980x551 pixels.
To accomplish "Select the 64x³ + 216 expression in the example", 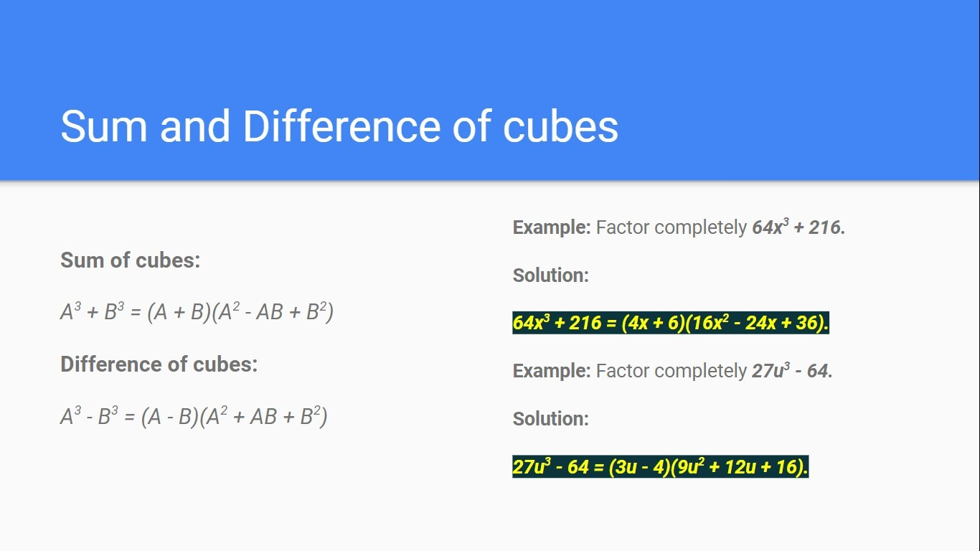I will click(x=798, y=227).
